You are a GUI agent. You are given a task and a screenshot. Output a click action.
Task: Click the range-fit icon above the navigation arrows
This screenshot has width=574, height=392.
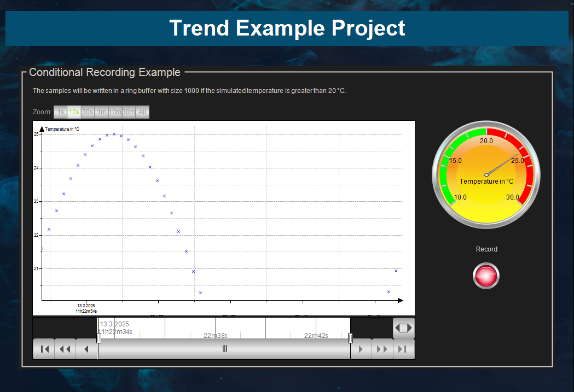pyautogui.click(x=403, y=327)
